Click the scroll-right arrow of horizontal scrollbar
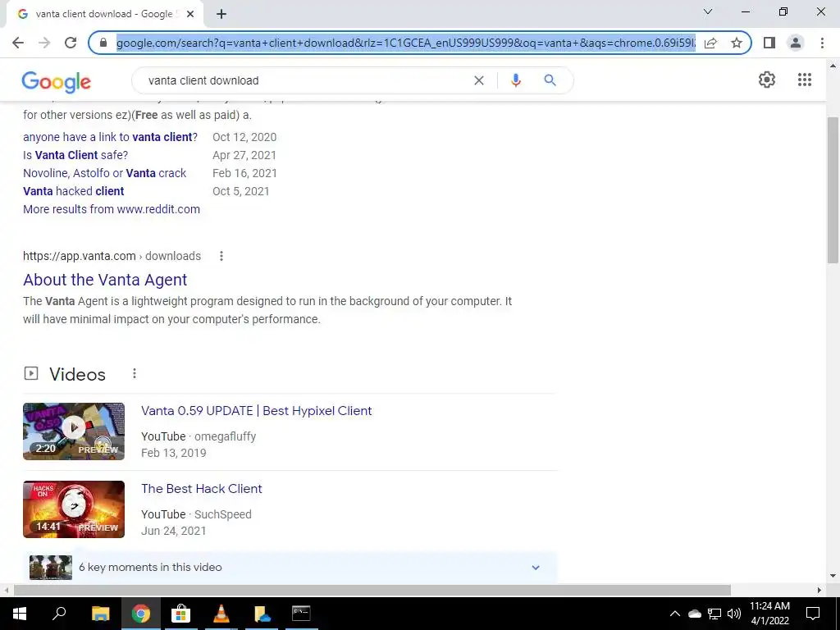The width and height of the screenshot is (840, 630). click(819, 590)
